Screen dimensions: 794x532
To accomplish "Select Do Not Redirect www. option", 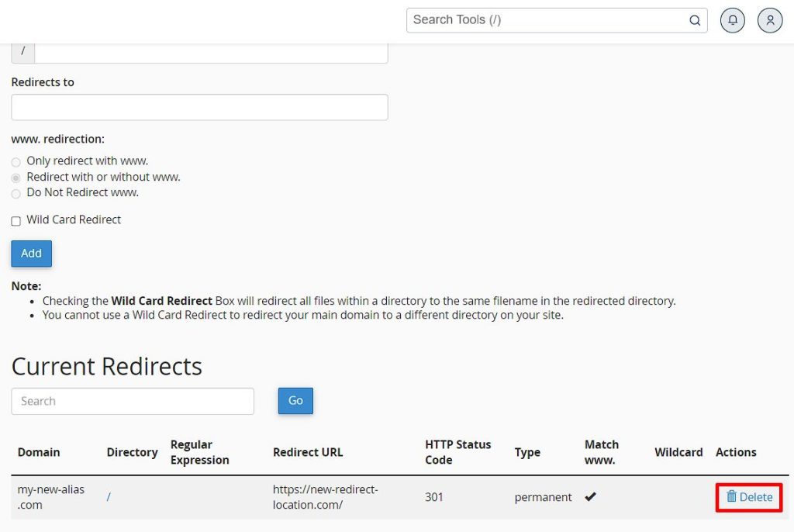I will point(16,194).
